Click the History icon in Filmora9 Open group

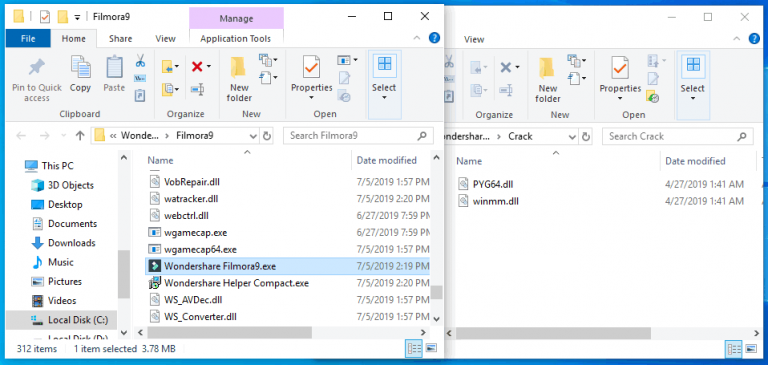tap(344, 96)
